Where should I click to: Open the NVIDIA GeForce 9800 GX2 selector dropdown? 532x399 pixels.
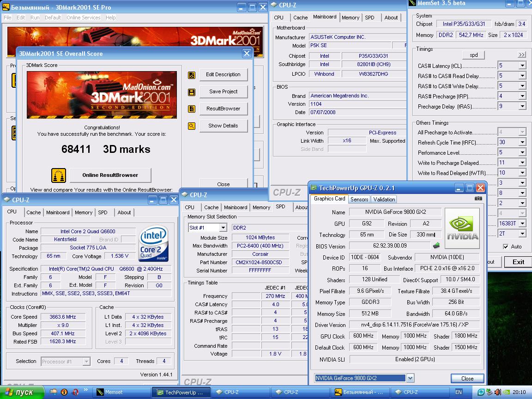(x=410, y=378)
